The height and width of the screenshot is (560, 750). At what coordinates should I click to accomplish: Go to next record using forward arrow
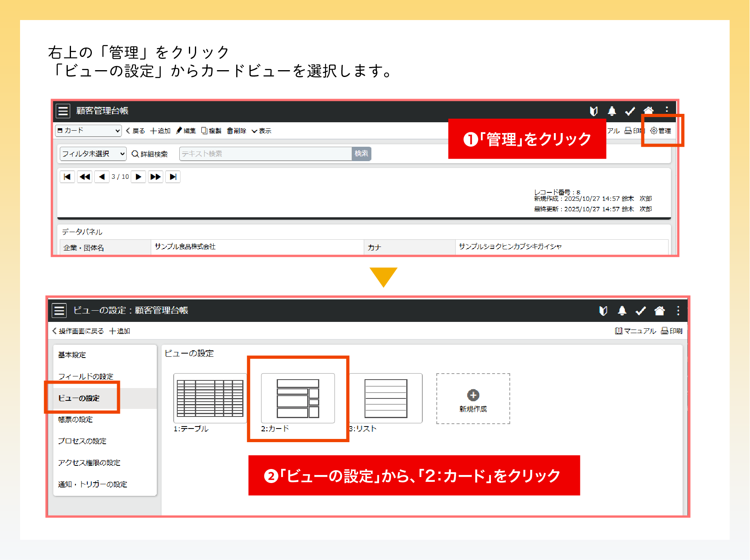[138, 177]
